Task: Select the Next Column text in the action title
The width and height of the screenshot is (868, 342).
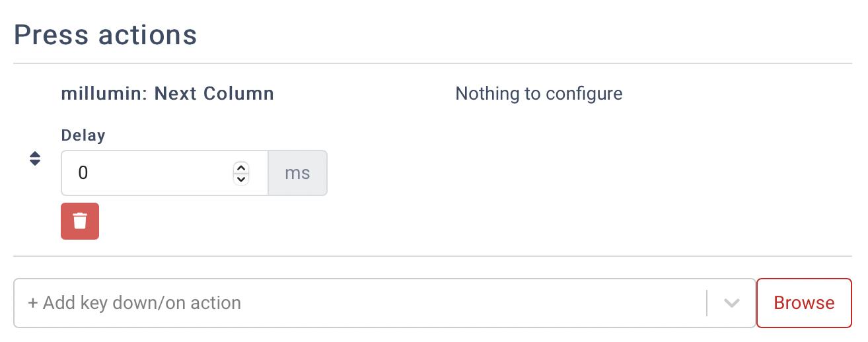Action: [x=214, y=94]
